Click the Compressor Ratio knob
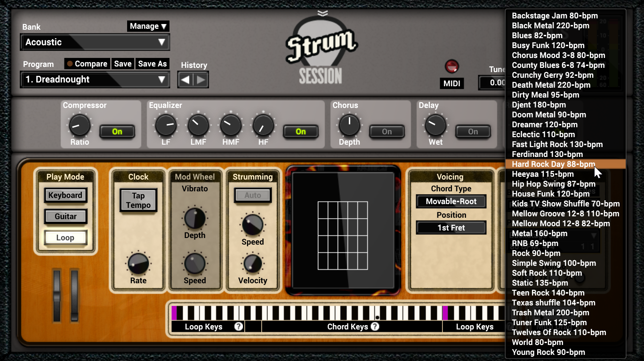The image size is (644, 361). click(80, 125)
